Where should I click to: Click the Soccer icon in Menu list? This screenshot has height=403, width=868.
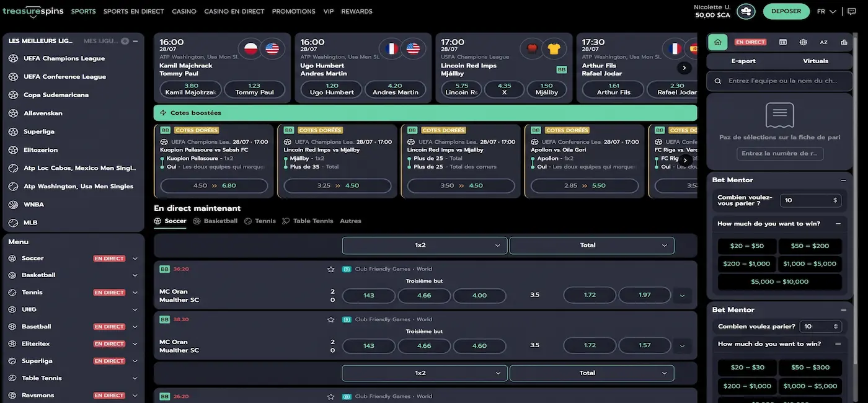(13, 259)
